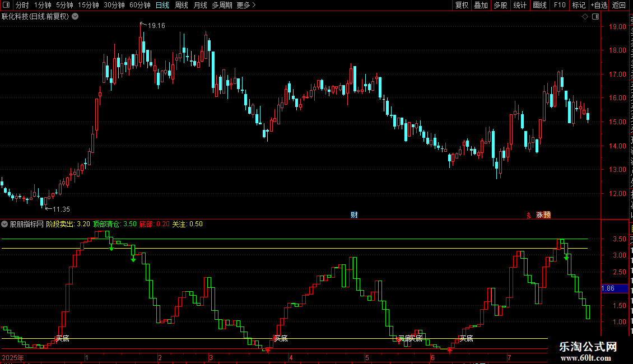633x364 pixels.
Task: Click month 7 on time axis
Action: point(509,357)
